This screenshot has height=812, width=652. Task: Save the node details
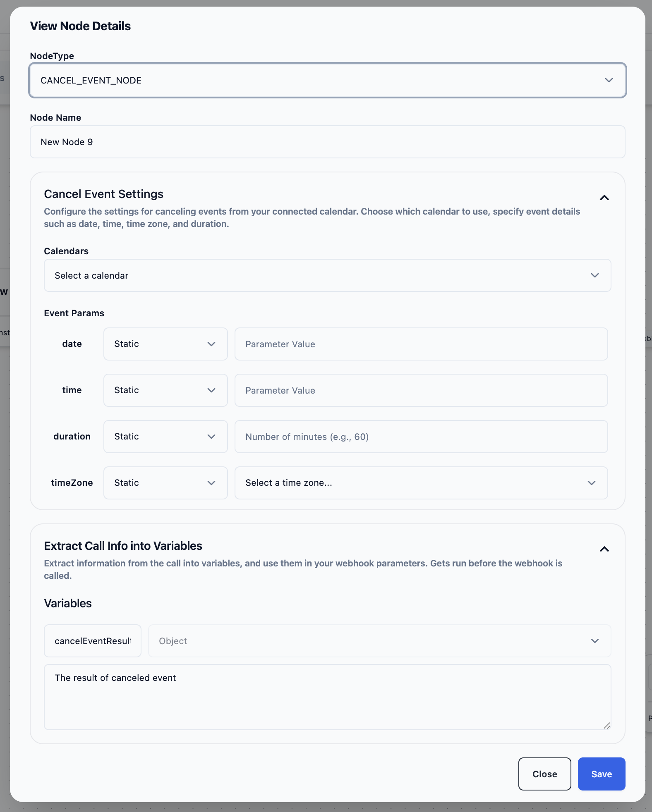point(601,774)
